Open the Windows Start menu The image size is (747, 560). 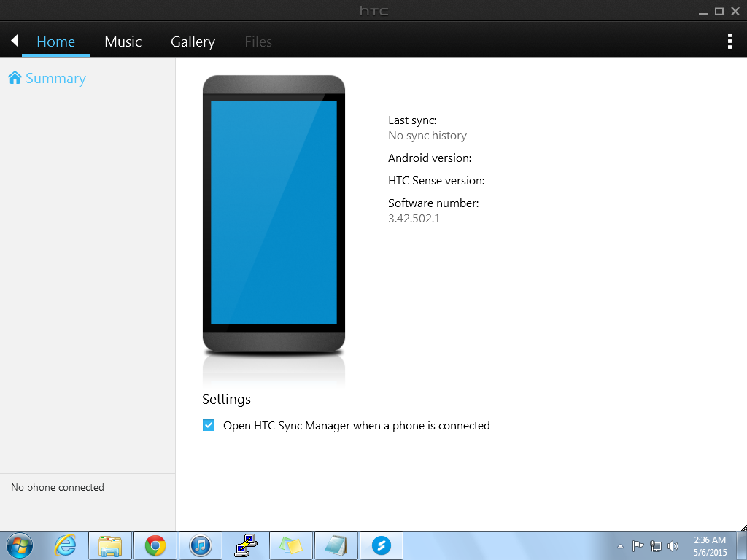click(x=20, y=545)
